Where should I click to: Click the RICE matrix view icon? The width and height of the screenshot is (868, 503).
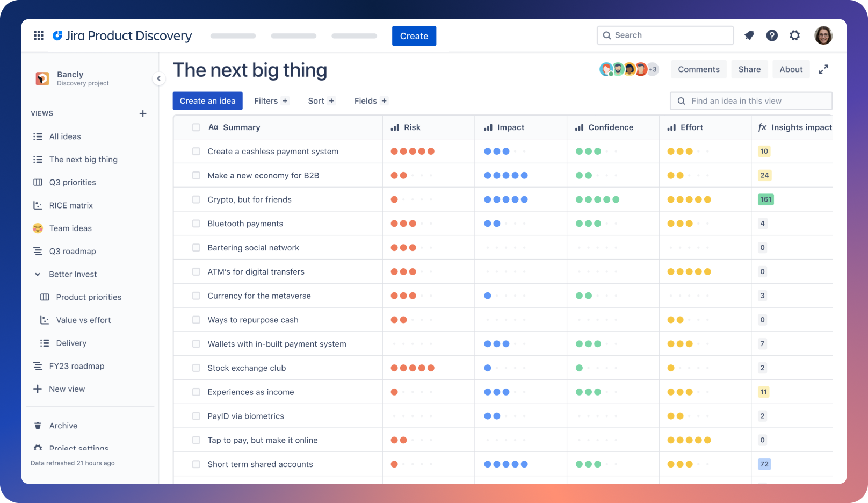38,205
